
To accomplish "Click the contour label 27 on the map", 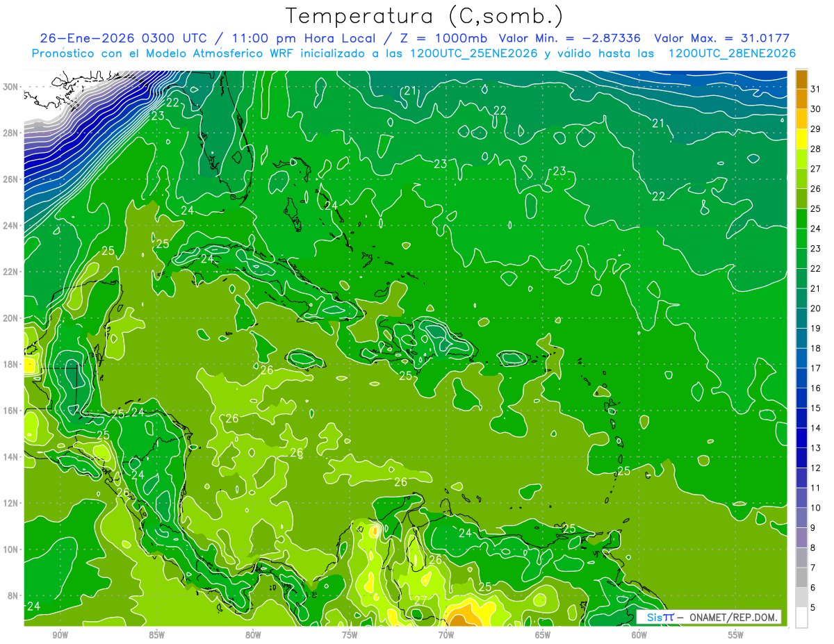I will (x=420, y=600).
